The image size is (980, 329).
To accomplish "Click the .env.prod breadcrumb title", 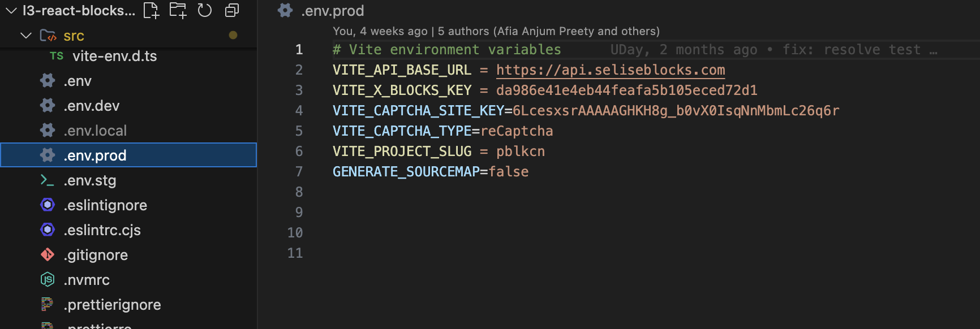I will click(x=333, y=11).
